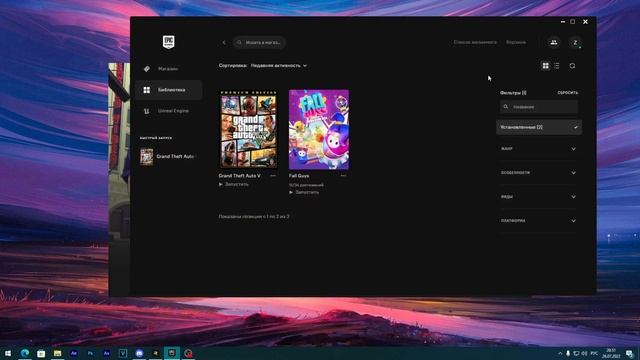Viewport: 640px width, 360px height.
Task: Click the Fall Guys title text
Action: coord(299,176)
